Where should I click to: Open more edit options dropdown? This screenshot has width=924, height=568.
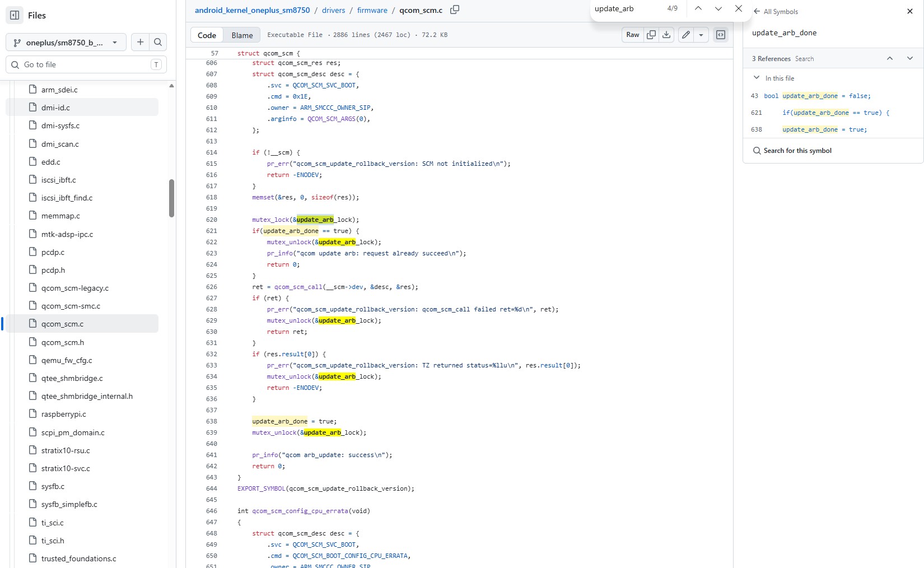pos(701,35)
